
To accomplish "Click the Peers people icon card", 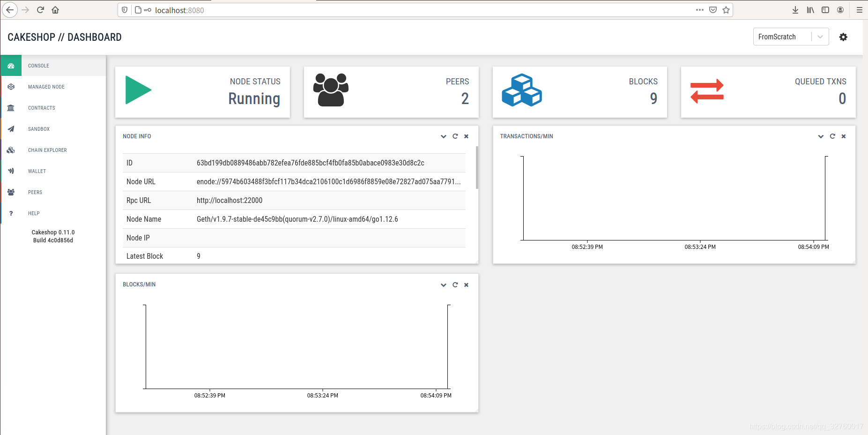I will click(331, 90).
